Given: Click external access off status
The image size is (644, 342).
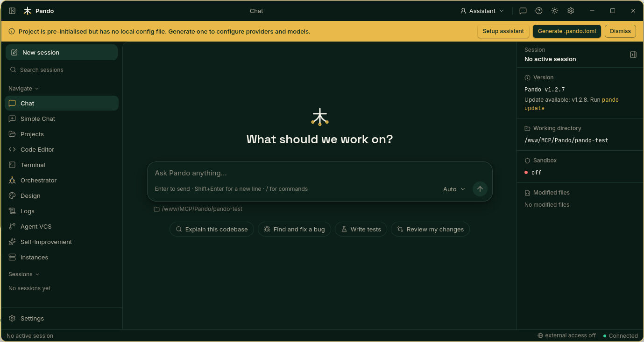Looking at the screenshot, I should point(566,335).
